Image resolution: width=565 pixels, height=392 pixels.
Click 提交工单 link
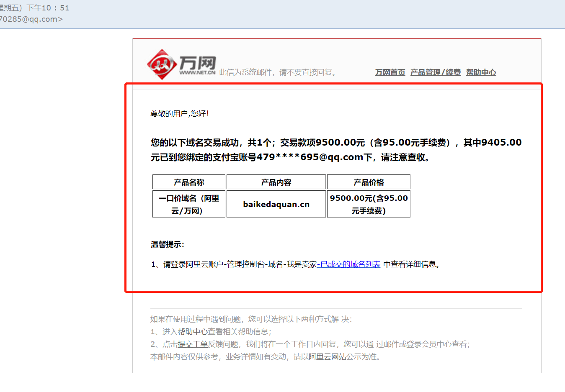tap(193, 344)
